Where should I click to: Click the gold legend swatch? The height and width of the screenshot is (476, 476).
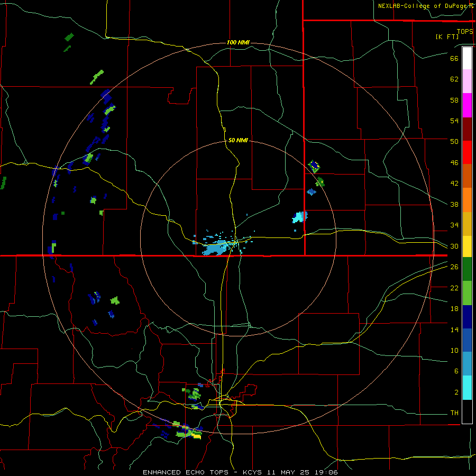(x=467, y=223)
